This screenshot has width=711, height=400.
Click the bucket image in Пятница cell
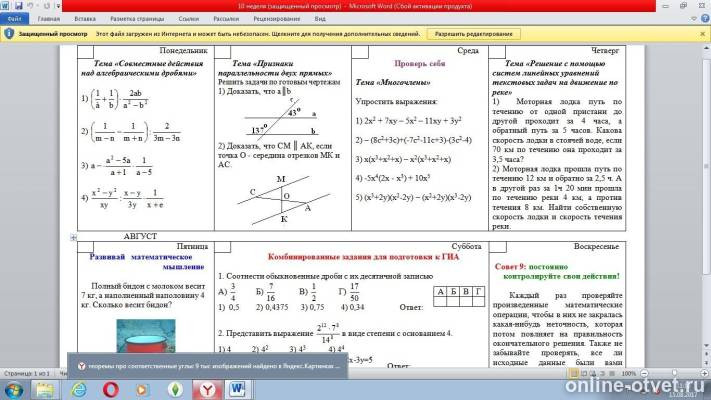[146, 336]
